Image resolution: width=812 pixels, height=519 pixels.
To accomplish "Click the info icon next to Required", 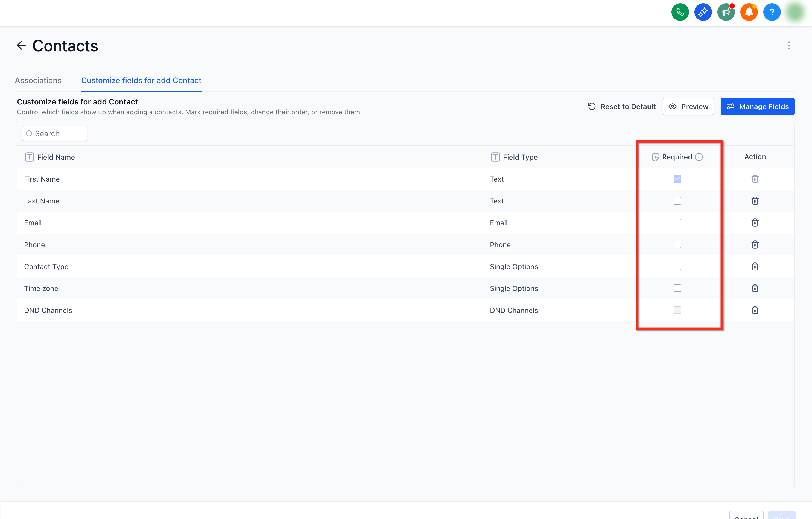I will pyautogui.click(x=699, y=157).
